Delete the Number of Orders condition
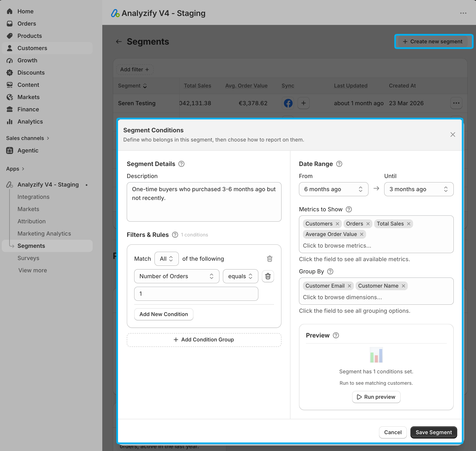 click(x=268, y=276)
